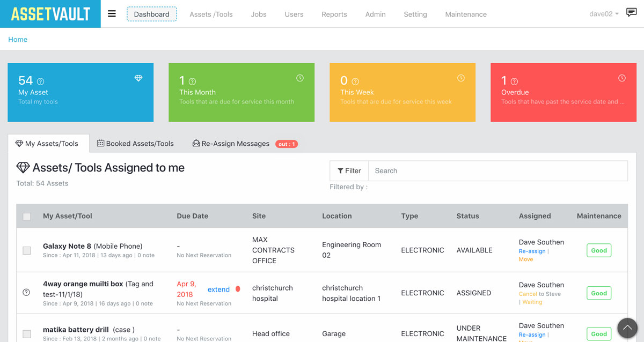The height and width of the screenshot is (342, 644).
Task: Click Re-assign on the Galaxy Note 8 row
Action: [531, 251]
